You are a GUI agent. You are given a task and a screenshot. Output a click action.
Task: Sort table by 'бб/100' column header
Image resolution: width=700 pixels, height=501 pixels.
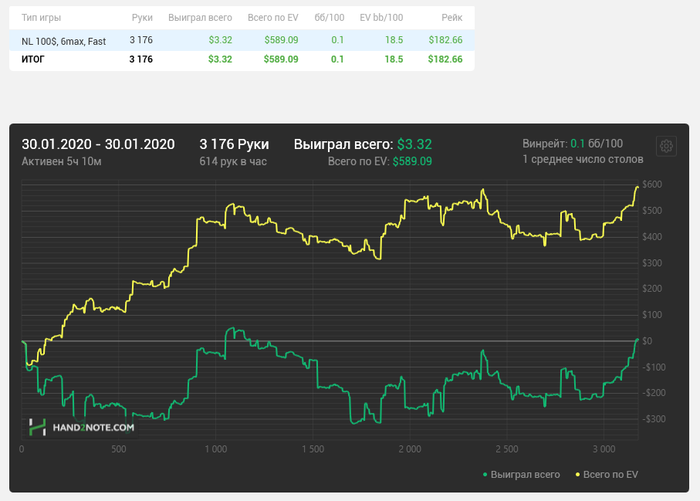pos(329,18)
